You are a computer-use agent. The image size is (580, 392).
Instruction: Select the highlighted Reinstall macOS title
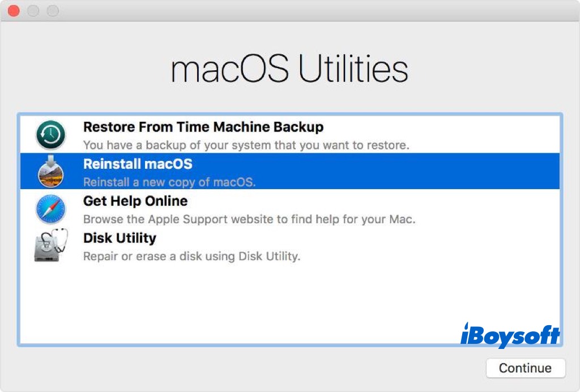pos(138,164)
